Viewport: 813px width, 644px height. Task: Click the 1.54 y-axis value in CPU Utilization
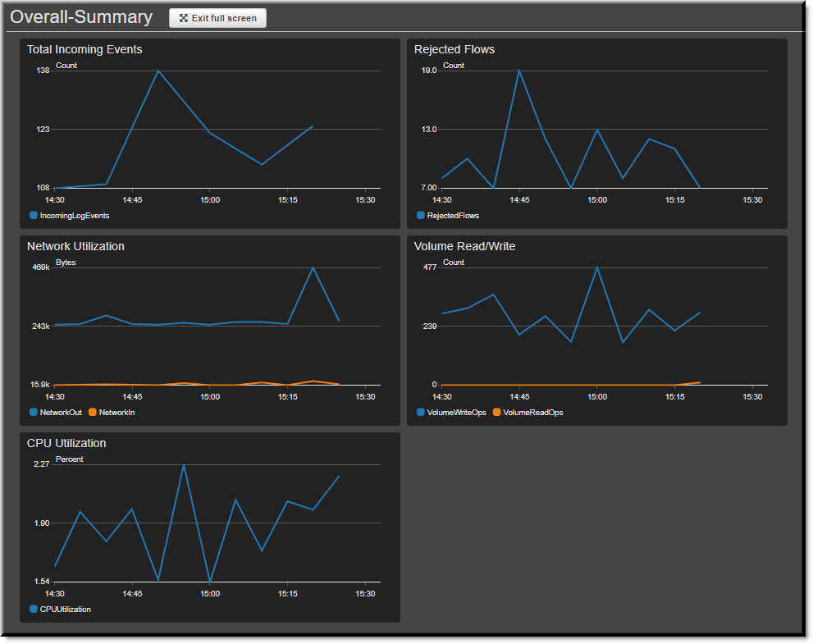[42, 582]
